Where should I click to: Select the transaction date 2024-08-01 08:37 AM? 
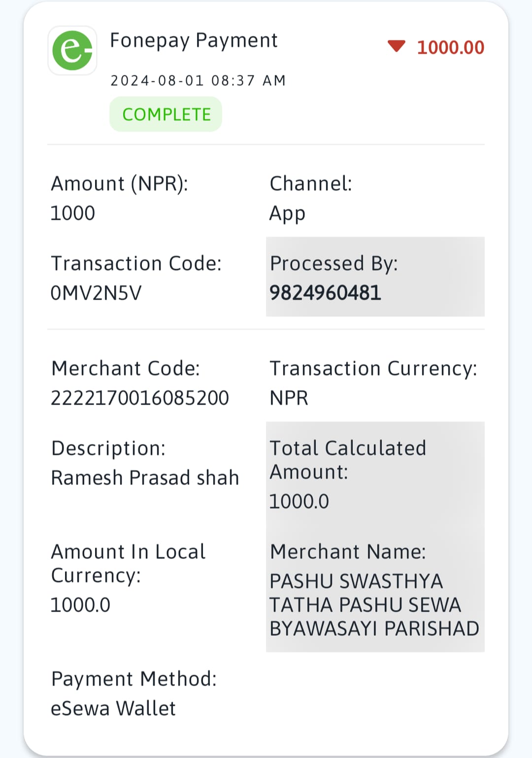click(198, 80)
